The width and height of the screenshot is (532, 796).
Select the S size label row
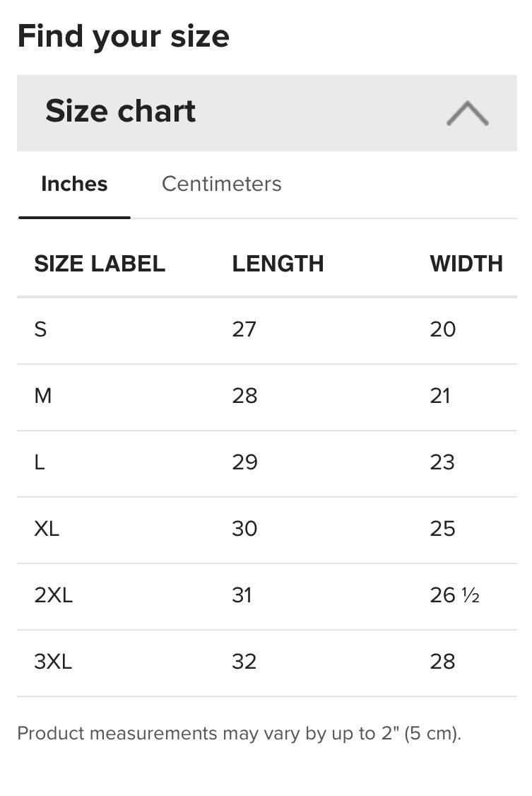click(x=40, y=329)
